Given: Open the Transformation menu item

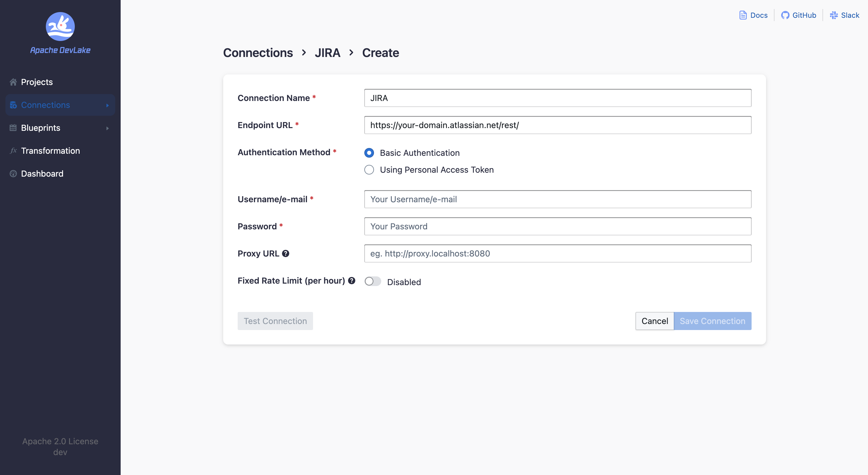Looking at the screenshot, I should [51, 151].
